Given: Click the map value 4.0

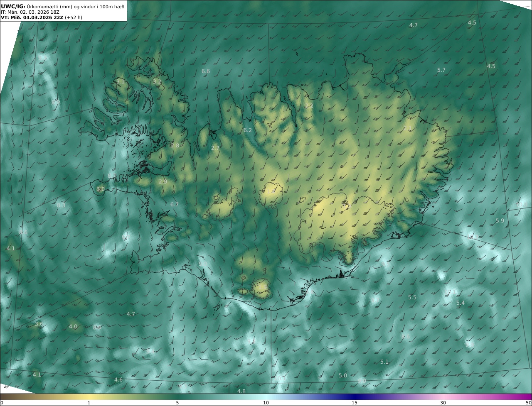Looking at the screenshot, I should (73, 327).
